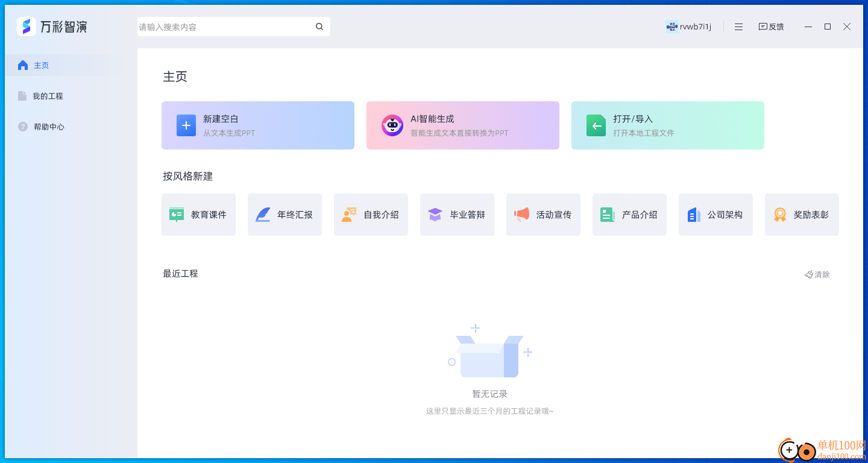The width and height of the screenshot is (868, 463).
Task: Maximize the 万彩智演 window
Action: tap(828, 27)
